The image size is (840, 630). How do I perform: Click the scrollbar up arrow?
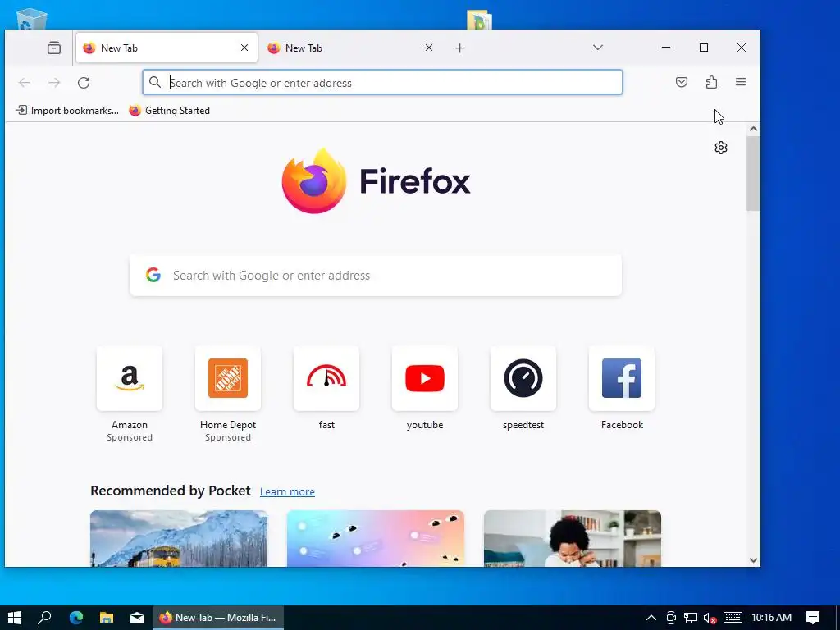753,129
